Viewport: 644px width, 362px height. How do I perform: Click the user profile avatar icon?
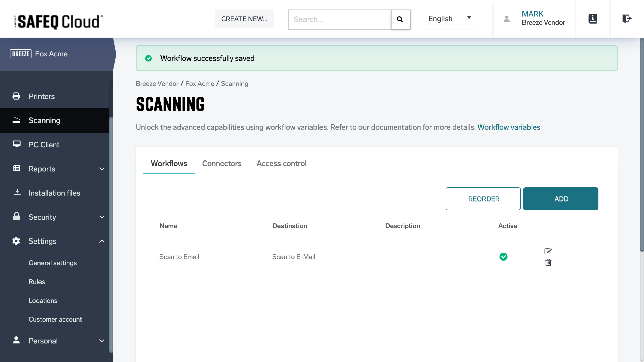[x=507, y=19]
